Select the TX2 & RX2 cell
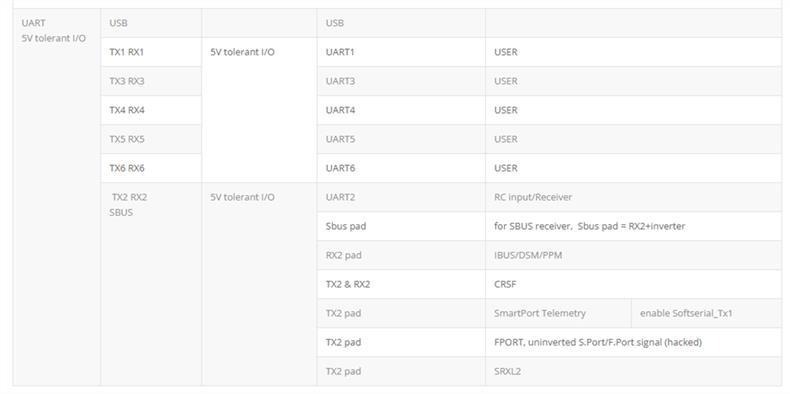The image size is (790, 394). point(401,284)
